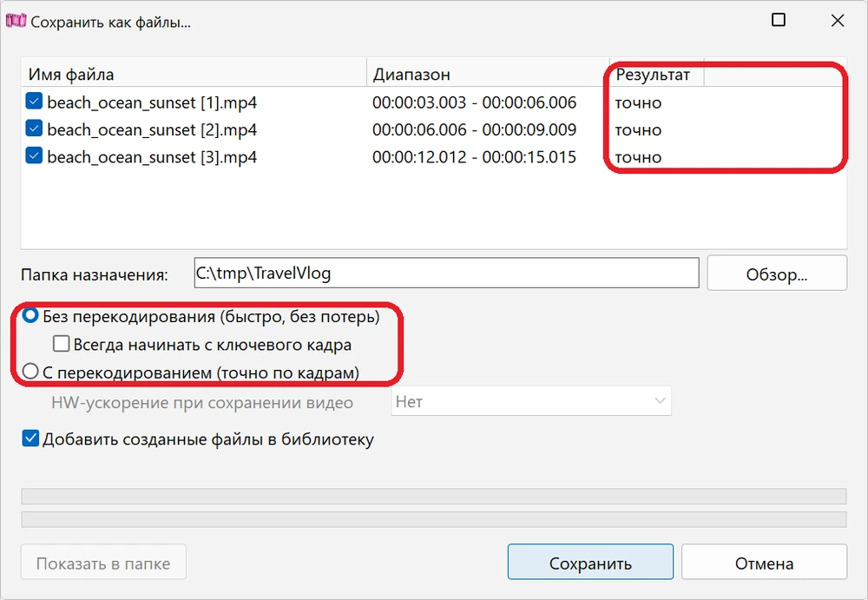This screenshot has width=868, height=600.
Task: Select file name beach_ocean_sunset [2].mp4
Action: (152, 129)
